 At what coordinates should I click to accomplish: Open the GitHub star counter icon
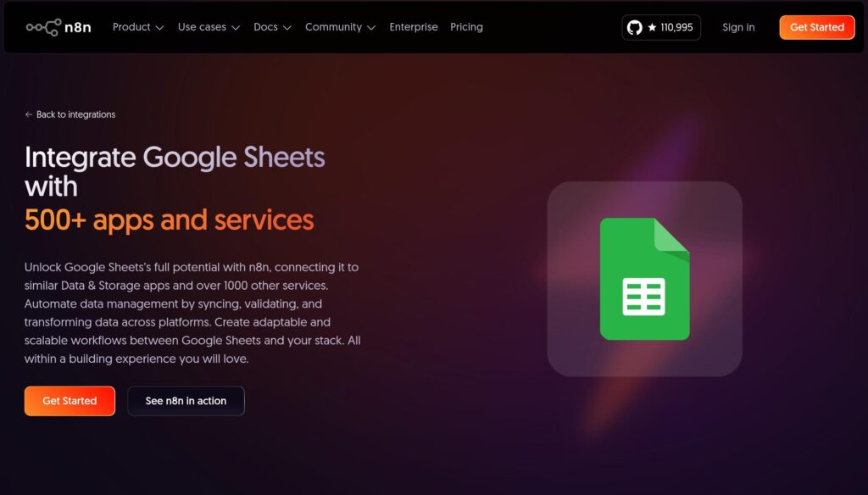point(634,27)
